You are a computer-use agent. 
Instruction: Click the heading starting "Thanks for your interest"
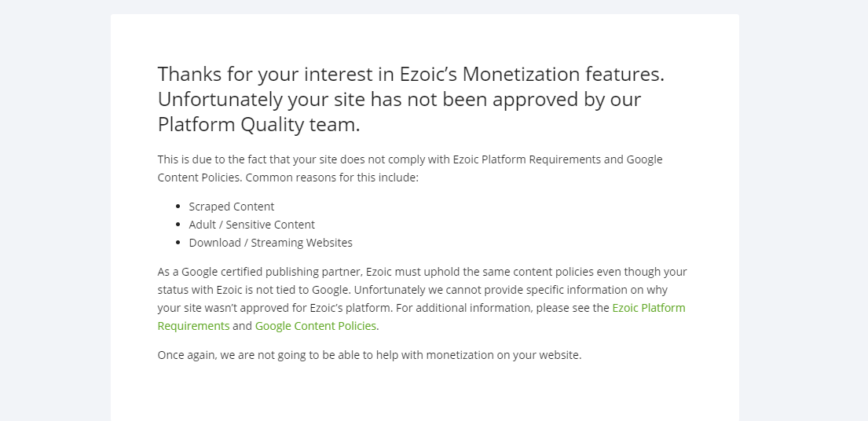(411, 99)
